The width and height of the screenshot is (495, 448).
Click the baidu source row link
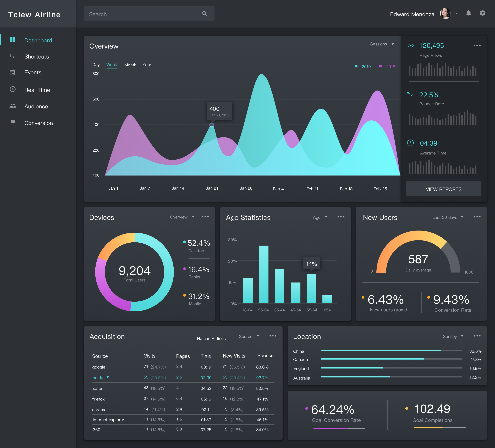(98, 378)
